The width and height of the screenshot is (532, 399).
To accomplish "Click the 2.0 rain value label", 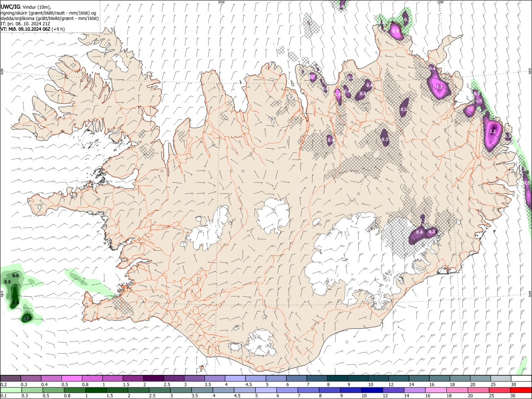I will pyautogui.click(x=16, y=302).
